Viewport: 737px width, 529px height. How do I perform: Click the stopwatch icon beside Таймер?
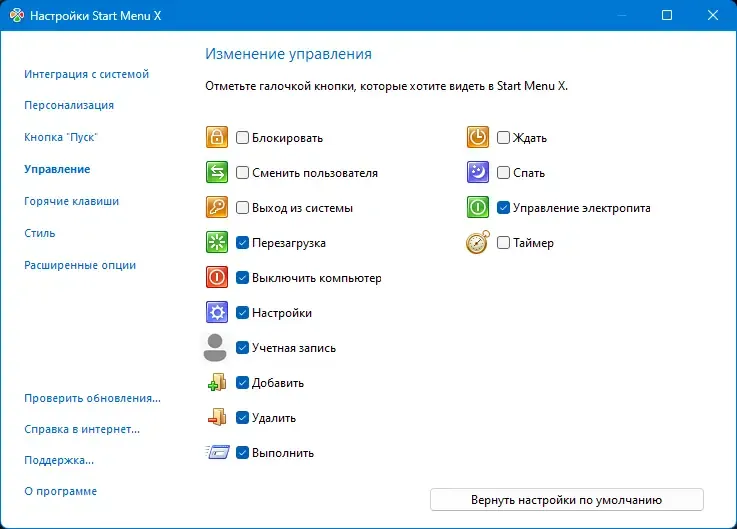[x=478, y=242]
